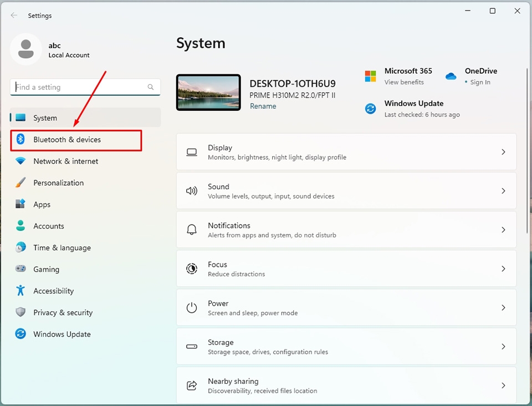
Task: Click the Accessibility figure icon
Action: (x=21, y=290)
